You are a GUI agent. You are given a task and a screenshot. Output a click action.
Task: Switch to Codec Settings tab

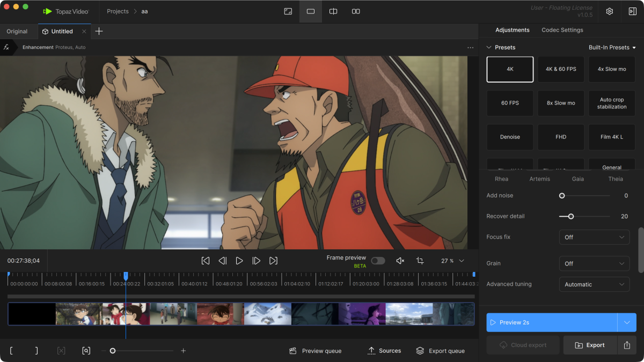(562, 30)
